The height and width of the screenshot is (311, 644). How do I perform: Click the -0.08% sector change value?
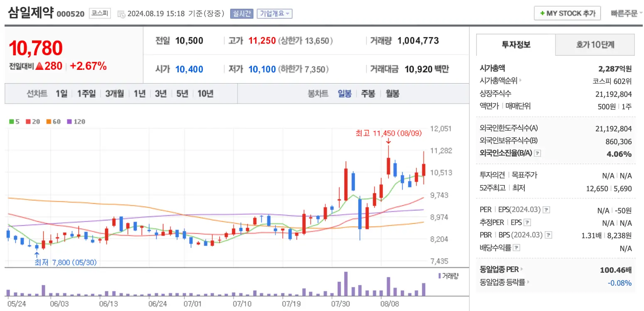pyautogui.click(x=619, y=283)
